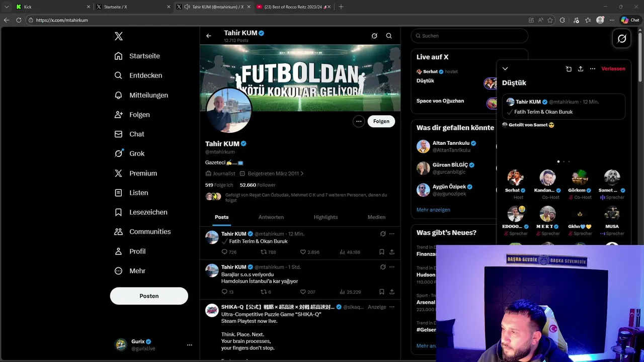Reply to Fatih Terim post (726)
Viewport: 644px width, 362px height.
tap(229, 252)
